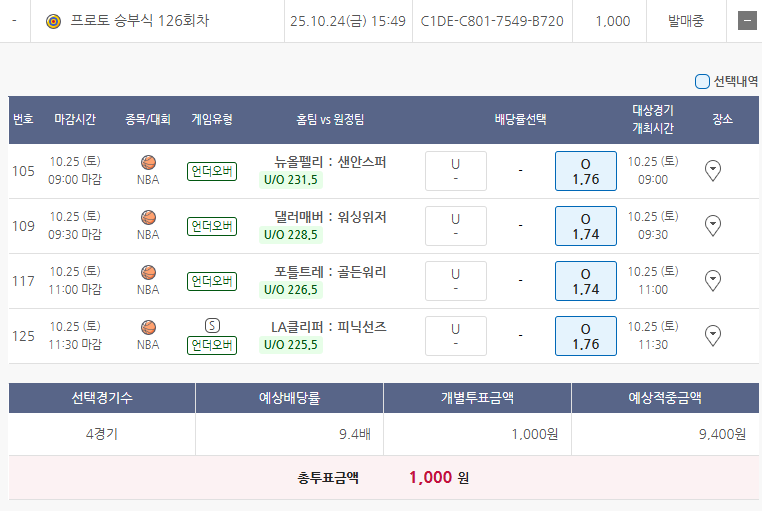Screen dimensions: 762x511
Task: Select Over 1.76 for game 105
Action: (x=585, y=171)
